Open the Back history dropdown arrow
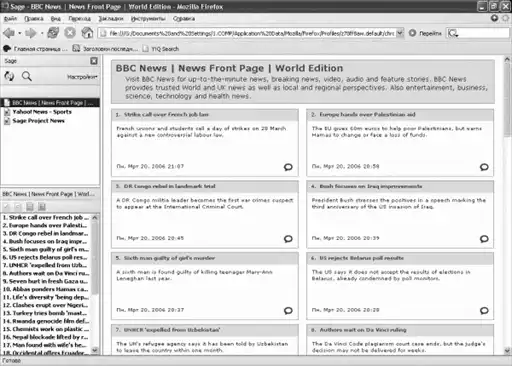Image resolution: width=512 pixels, height=366 pixels. [19, 33]
